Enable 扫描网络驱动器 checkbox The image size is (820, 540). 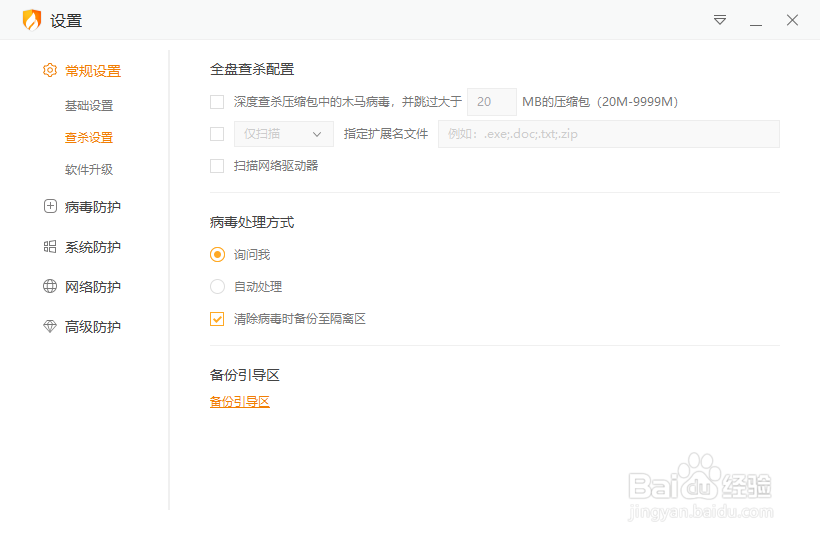(x=217, y=166)
